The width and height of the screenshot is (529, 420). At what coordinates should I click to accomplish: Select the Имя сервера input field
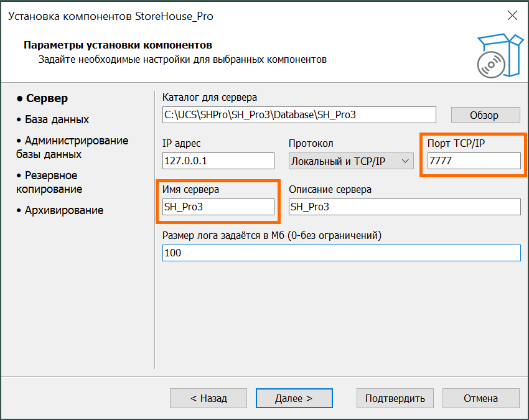(218, 207)
